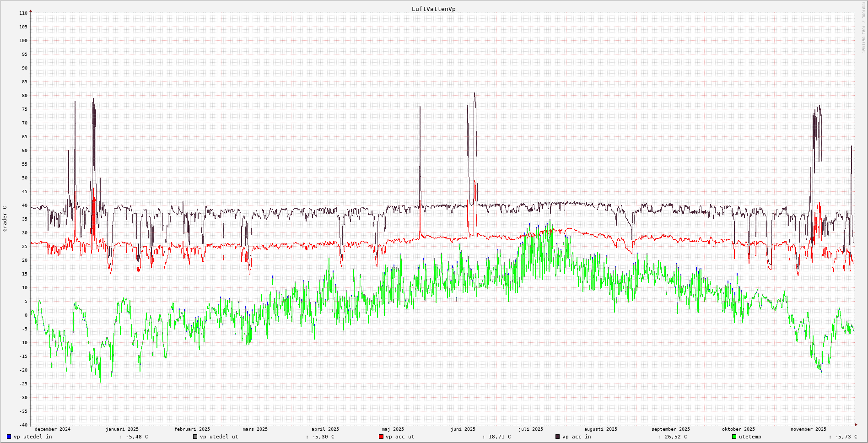Image resolution: width=868 pixels, height=443 pixels.
Task: Select the juni 2025 axis label
Action: (463, 429)
